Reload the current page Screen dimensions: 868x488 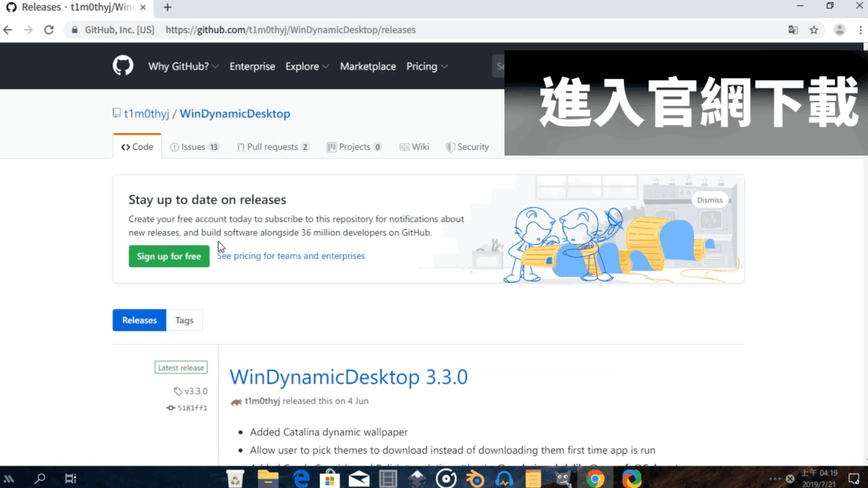pos(49,30)
